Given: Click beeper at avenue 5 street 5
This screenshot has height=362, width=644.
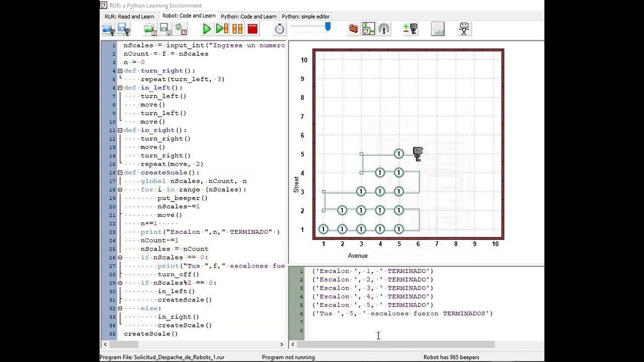Looking at the screenshot, I should pos(398,154).
